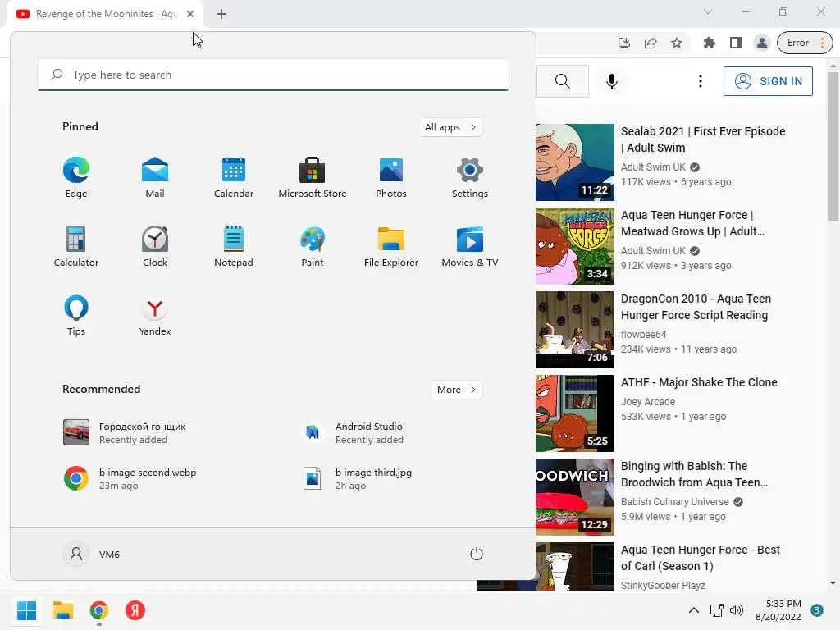
Task: Open recommended Android Studio
Action: (x=354, y=433)
